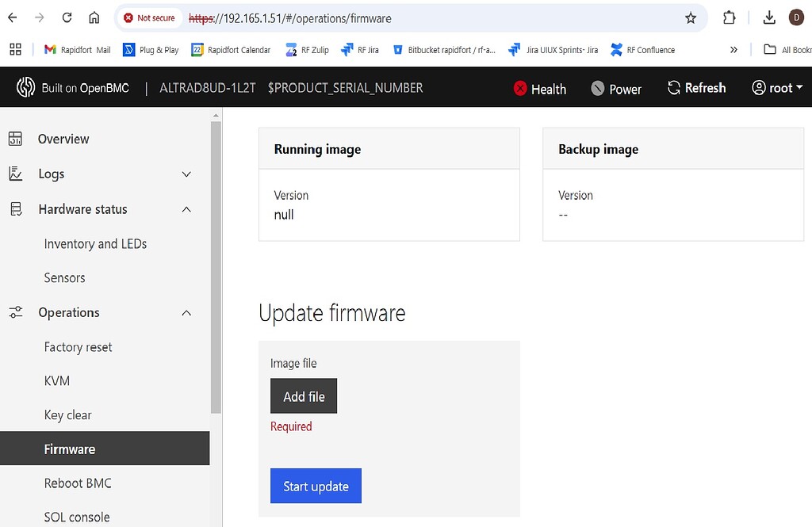Screen dimensions: 812x527
Task: Open browser downloads icon
Action: (768, 17)
